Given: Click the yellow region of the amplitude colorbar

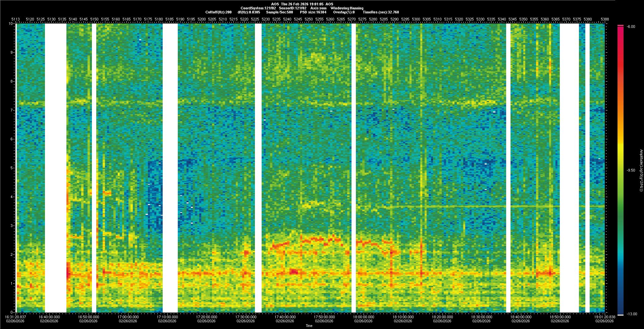Looking at the screenshot, I should [620, 144].
